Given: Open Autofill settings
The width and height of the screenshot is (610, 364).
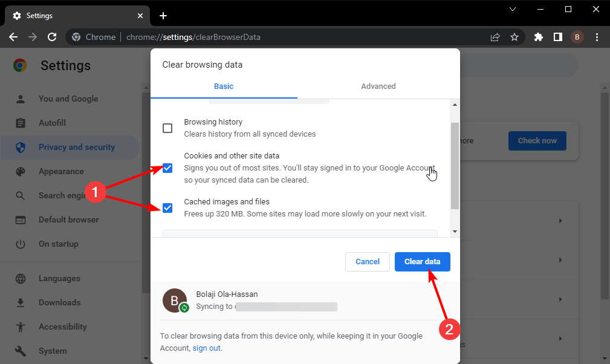Looking at the screenshot, I should (x=52, y=123).
